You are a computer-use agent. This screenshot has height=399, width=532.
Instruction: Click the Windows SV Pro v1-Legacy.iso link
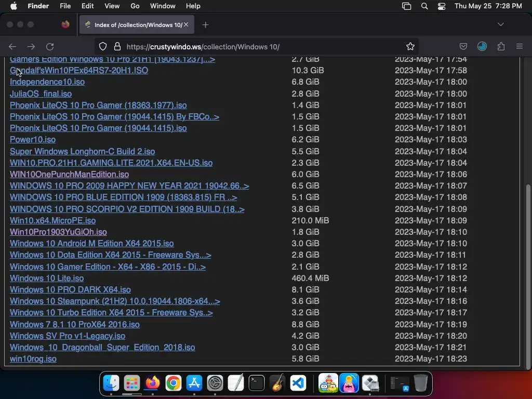68,336
